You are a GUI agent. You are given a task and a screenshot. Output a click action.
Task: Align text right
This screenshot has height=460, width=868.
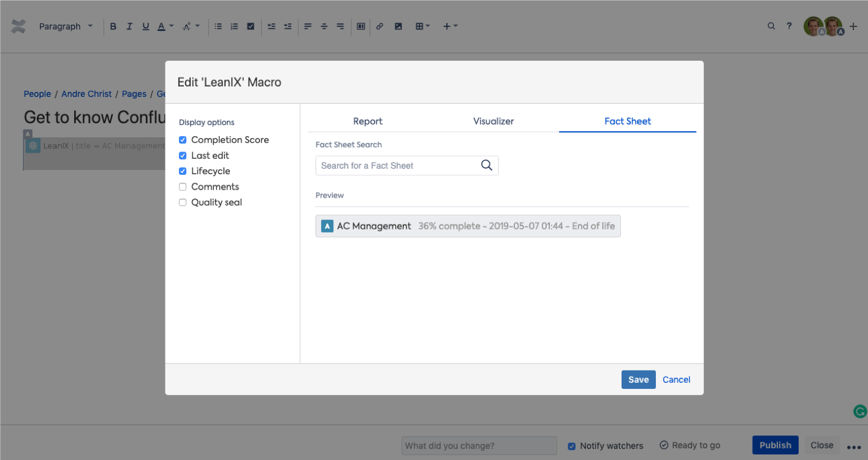(340, 26)
